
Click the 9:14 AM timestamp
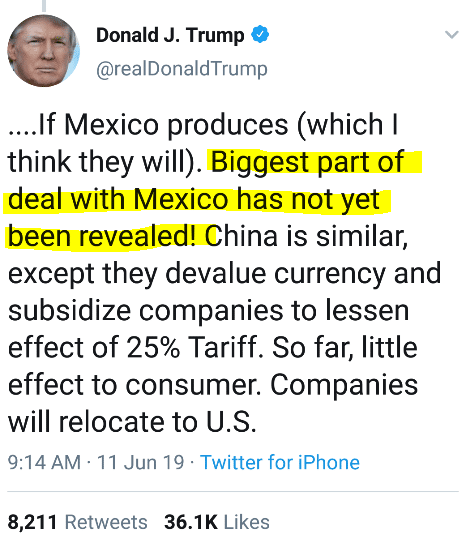click(44, 462)
